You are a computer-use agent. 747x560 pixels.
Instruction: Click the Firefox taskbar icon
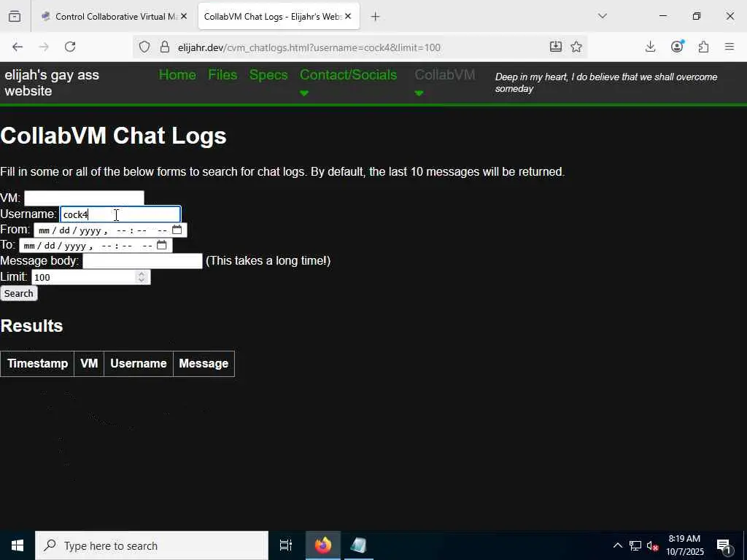tap(323, 545)
